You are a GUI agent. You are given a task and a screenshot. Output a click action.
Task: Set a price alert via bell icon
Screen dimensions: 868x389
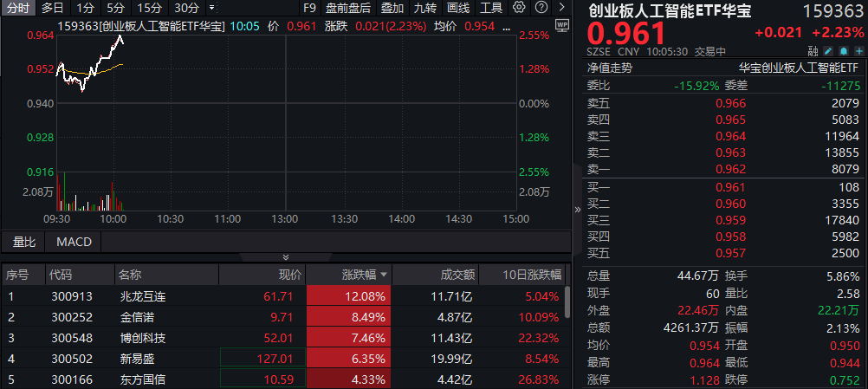pyautogui.click(x=843, y=51)
